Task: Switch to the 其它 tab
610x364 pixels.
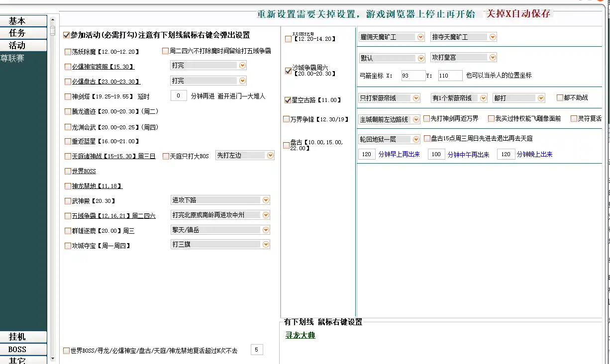Action: point(23,360)
